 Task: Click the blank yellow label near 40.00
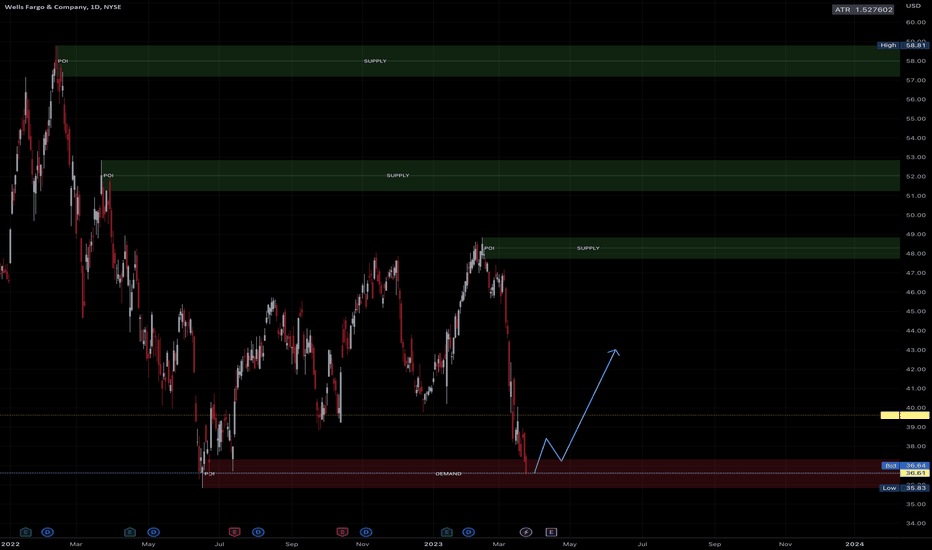click(x=905, y=415)
